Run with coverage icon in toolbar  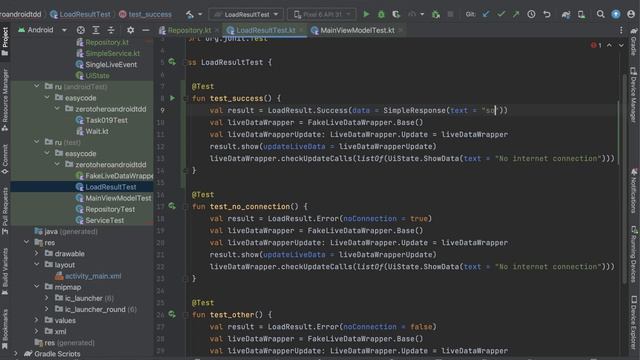pos(396,14)
